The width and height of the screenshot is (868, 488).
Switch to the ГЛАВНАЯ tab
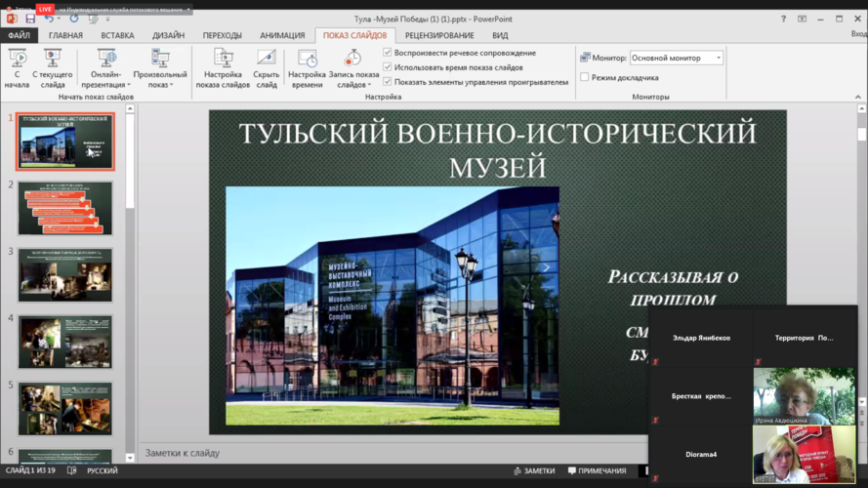click(65, 35)
